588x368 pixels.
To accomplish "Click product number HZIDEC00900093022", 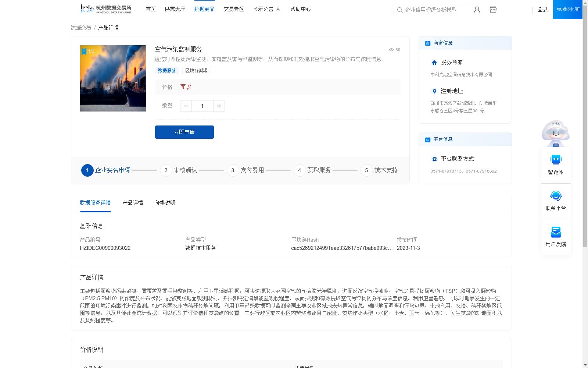I will [x=105, y=248].
